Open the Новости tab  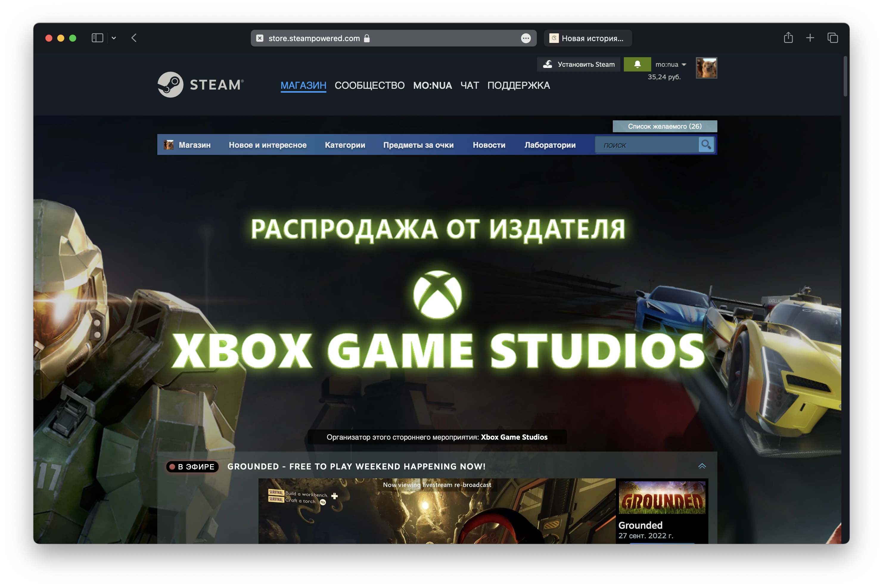click(x=489, y=145)
